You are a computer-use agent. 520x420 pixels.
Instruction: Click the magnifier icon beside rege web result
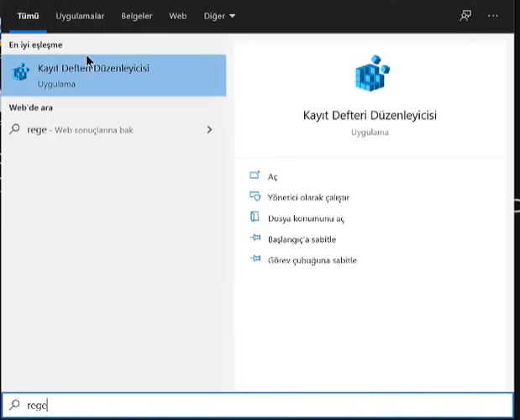[14, 130]
